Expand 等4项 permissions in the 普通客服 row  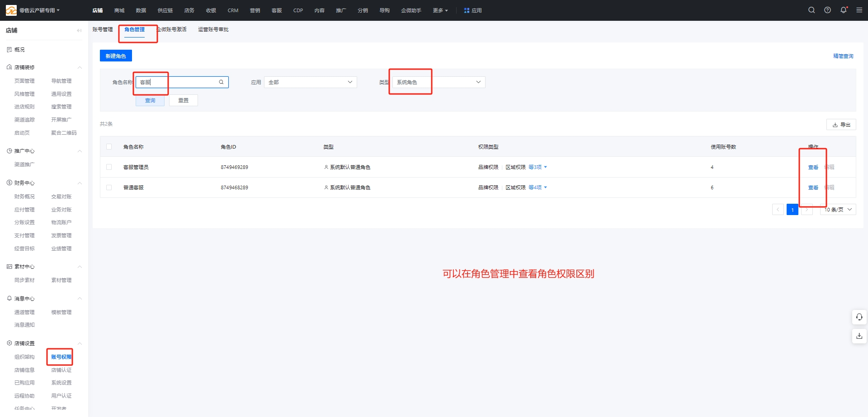(x=538, y=187)
